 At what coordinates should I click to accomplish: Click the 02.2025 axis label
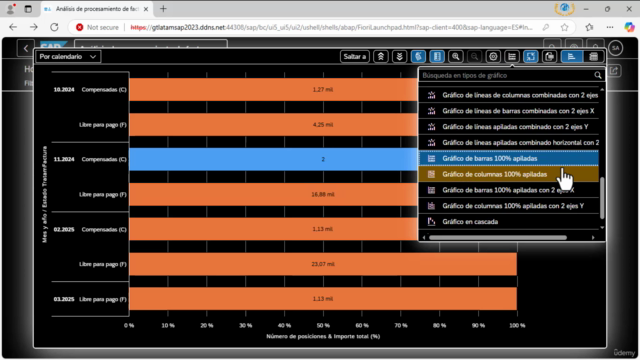pyautogui.click(x=64, y=229)
